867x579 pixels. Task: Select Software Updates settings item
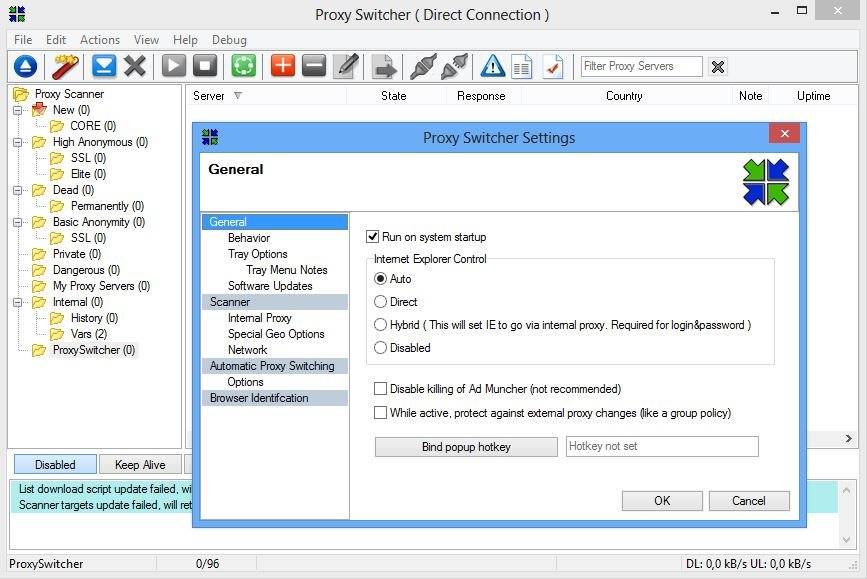coord(270,286)
